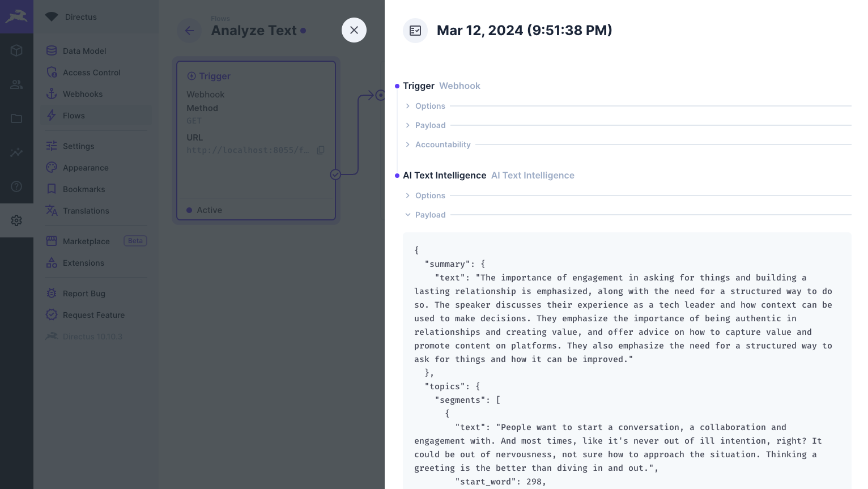The height and width of the screenshot is (489, 868).
Task: Click the Flows lightning bolt icon
Action: [x=52, y=115]
